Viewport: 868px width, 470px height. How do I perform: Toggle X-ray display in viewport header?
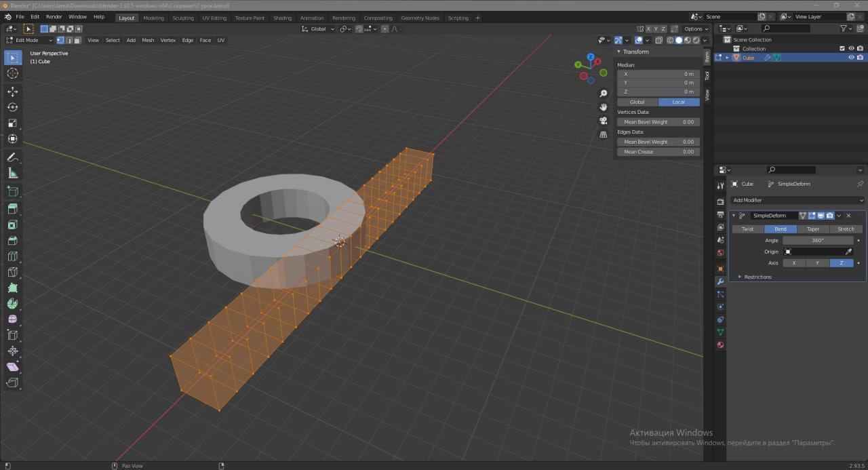pyautogui.click(x=659, y=40)
